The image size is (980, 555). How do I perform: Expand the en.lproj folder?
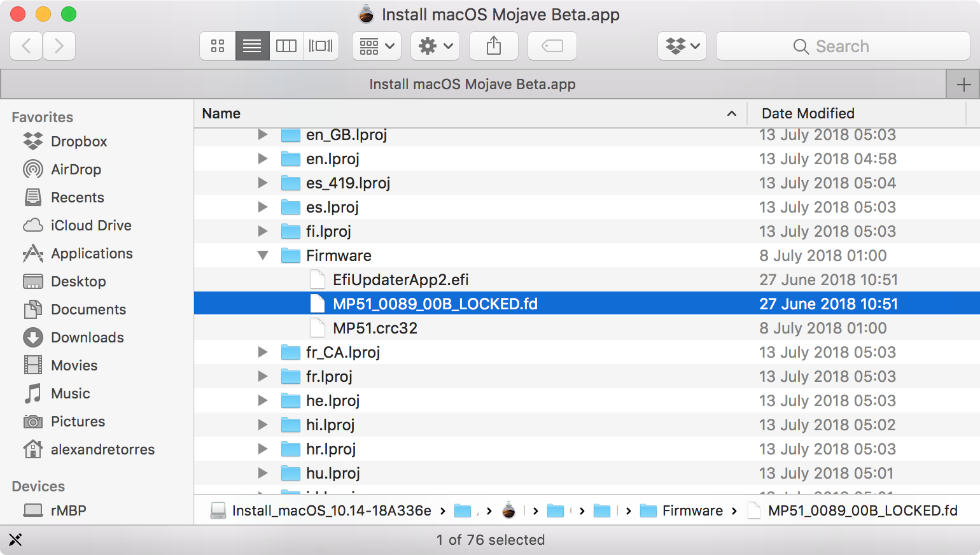[263, 158]
